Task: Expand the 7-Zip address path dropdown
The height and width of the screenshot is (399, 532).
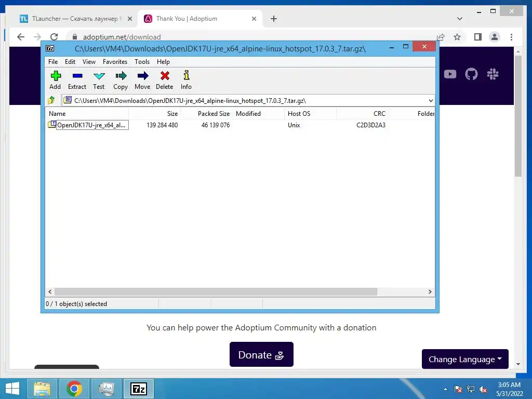Action: 431,100
